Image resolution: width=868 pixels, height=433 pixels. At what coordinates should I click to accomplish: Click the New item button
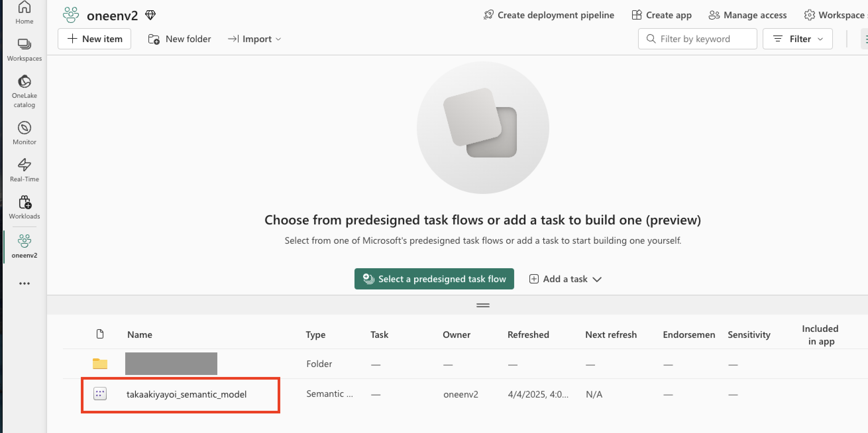tap(94, 39)
